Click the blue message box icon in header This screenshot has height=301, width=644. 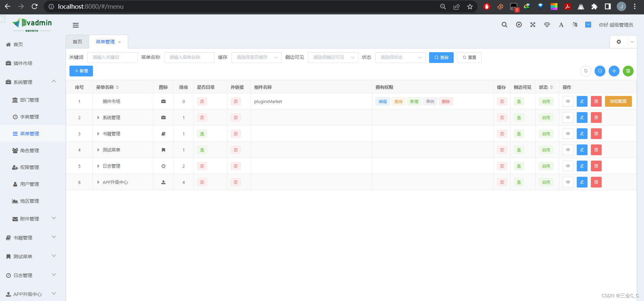(x=588, y=25)
